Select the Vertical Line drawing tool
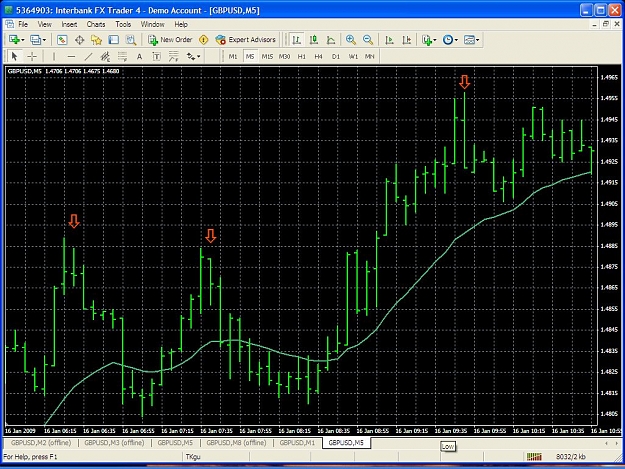 (54, 57)
